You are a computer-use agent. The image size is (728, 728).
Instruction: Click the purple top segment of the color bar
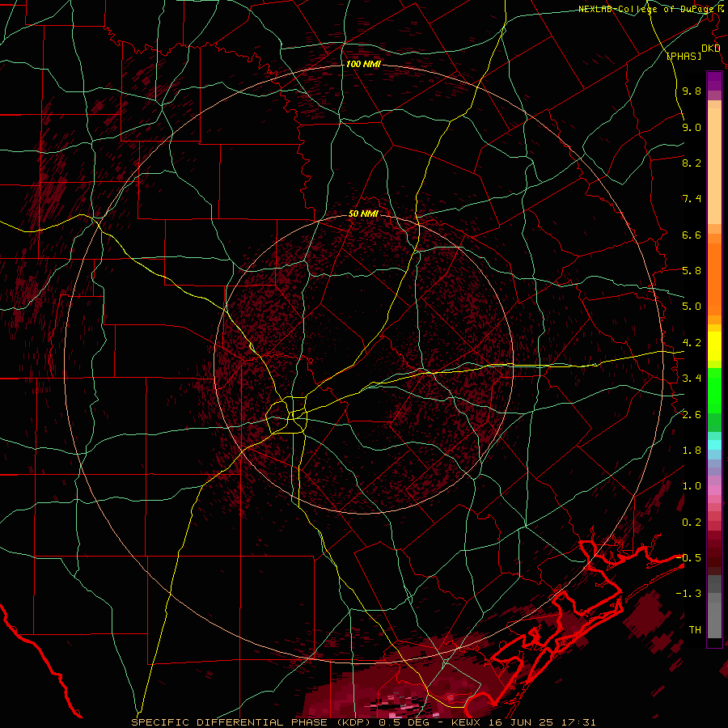coord(714,81)
